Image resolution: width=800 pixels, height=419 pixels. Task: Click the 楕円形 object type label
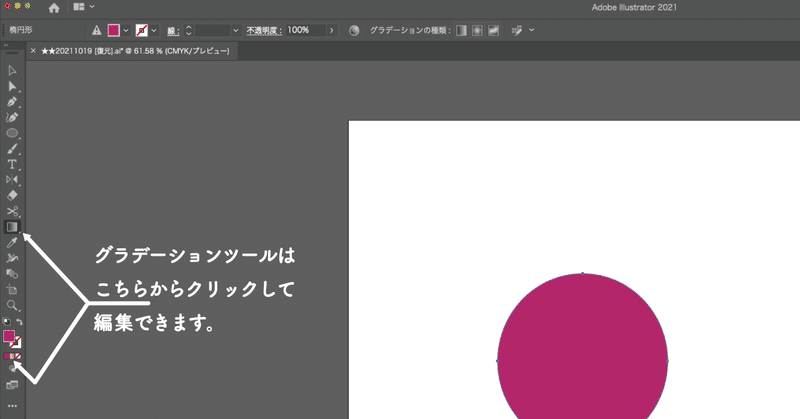pos(20,31)
